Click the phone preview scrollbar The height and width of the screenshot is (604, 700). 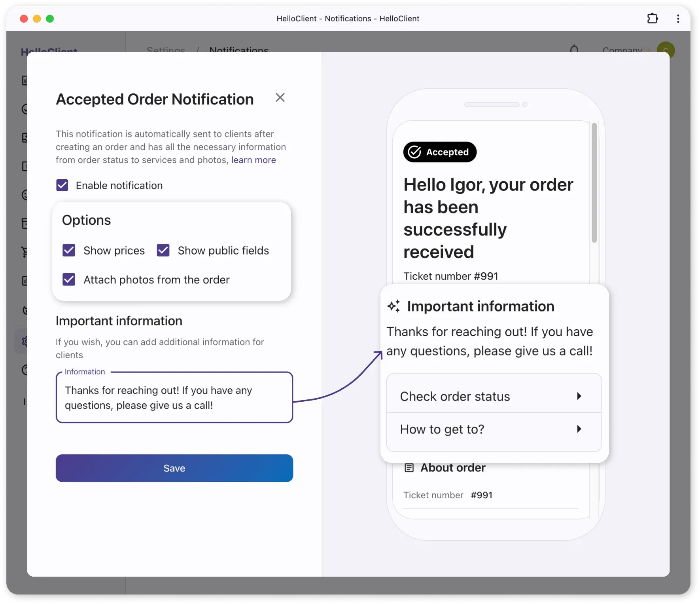point(594,183)
